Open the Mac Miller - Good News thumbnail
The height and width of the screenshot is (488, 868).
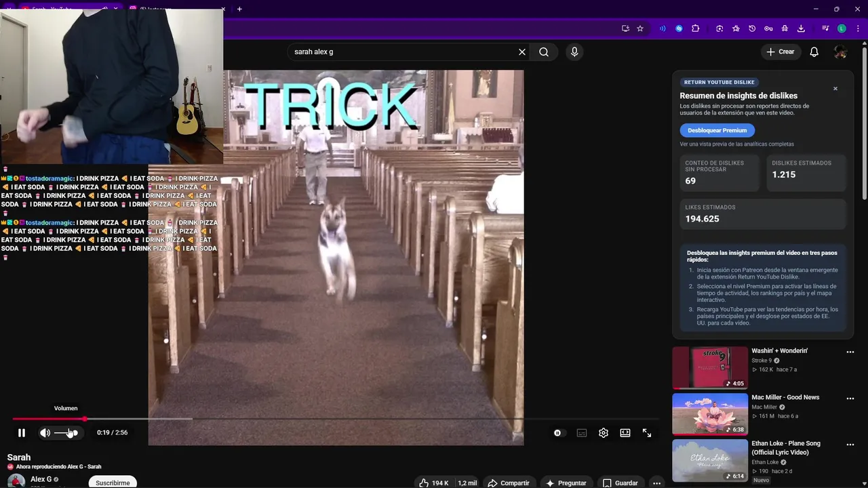click(x=710, y=413)
